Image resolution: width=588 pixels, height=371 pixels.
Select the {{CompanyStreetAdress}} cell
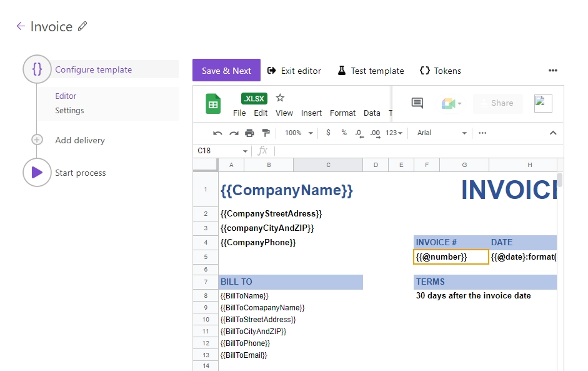(x=271, y=214)
